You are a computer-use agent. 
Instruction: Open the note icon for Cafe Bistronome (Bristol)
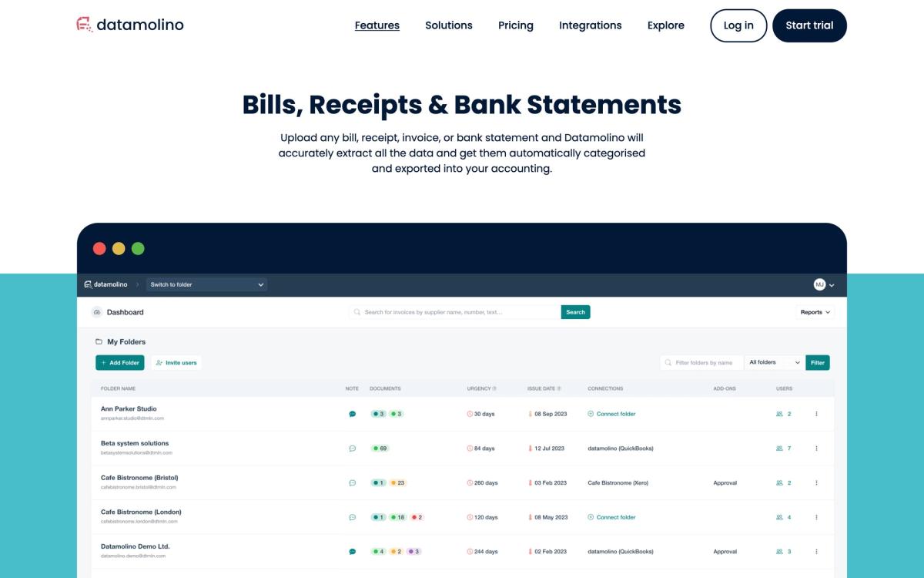353,483
